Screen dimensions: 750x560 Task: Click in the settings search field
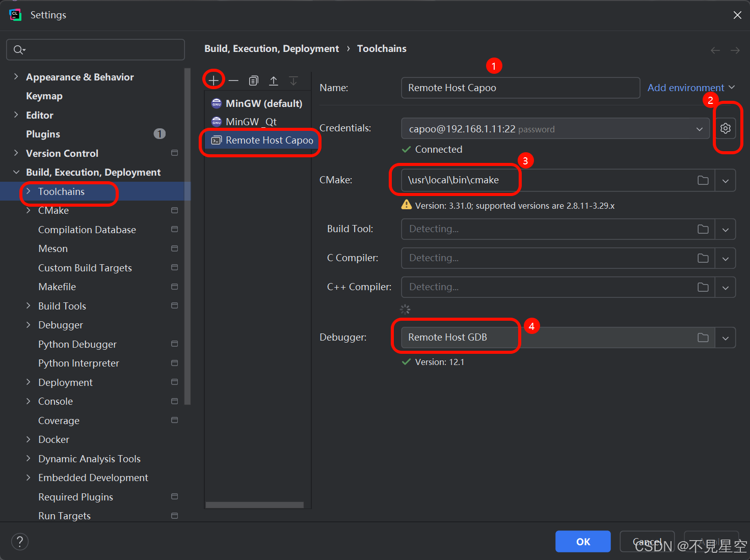[x=95, y=49]
